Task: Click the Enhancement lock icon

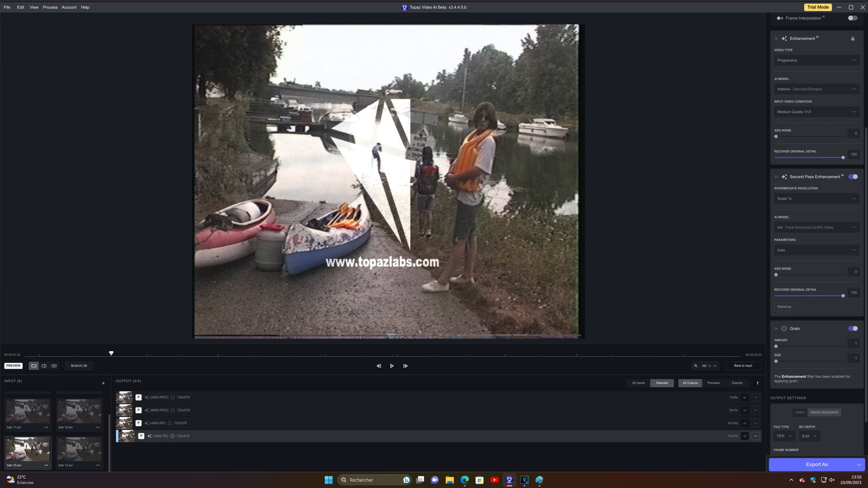Action: point(853,38)
